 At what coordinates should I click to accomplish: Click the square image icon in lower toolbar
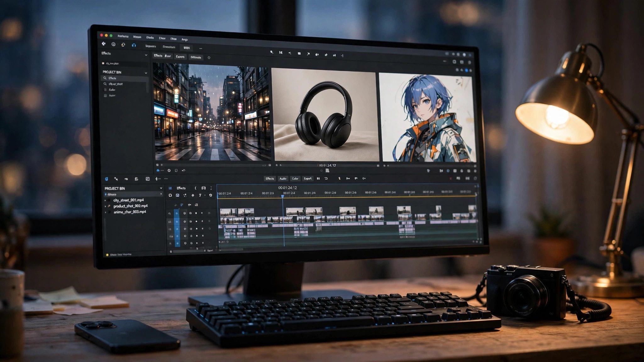pos(147,179)
